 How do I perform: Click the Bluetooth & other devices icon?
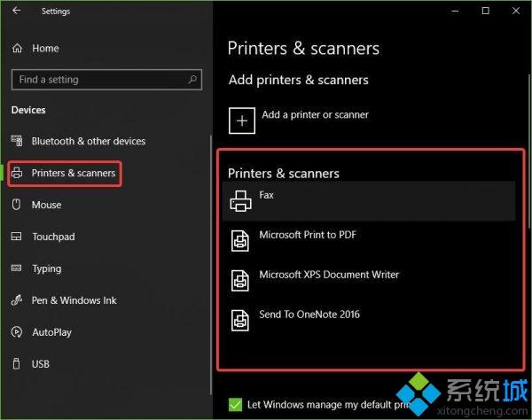point(17,141)
